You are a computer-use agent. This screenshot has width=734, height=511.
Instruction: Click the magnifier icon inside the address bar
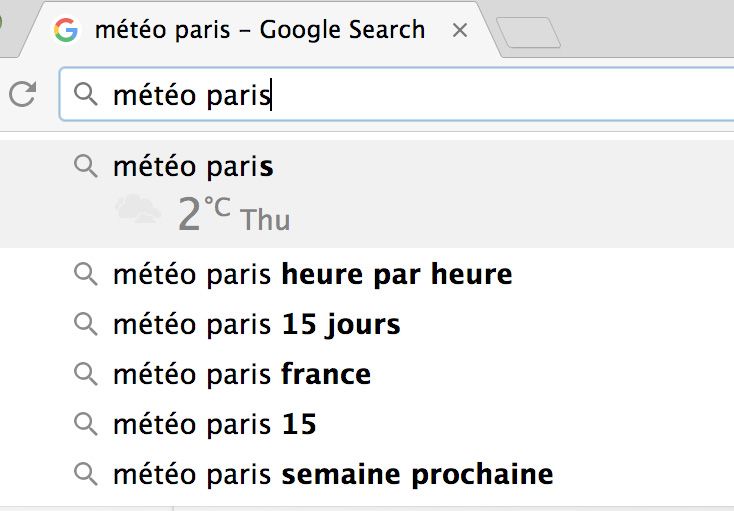86,94
